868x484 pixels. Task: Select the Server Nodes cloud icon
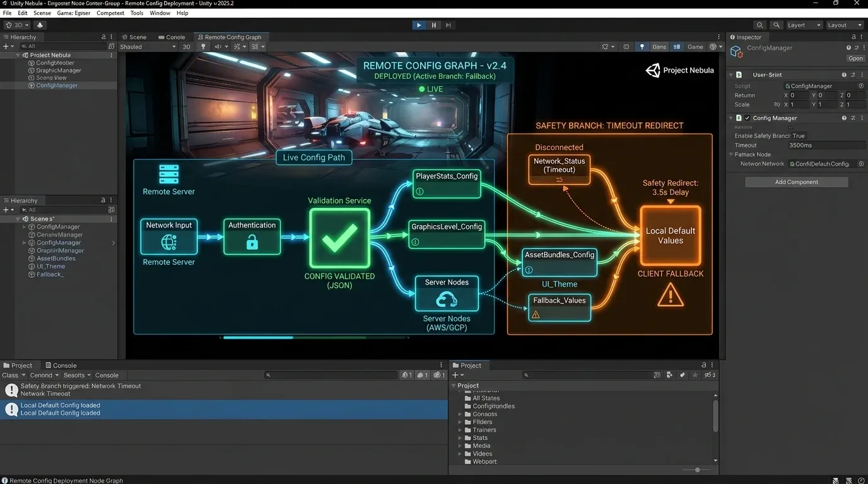pos(447,299)
